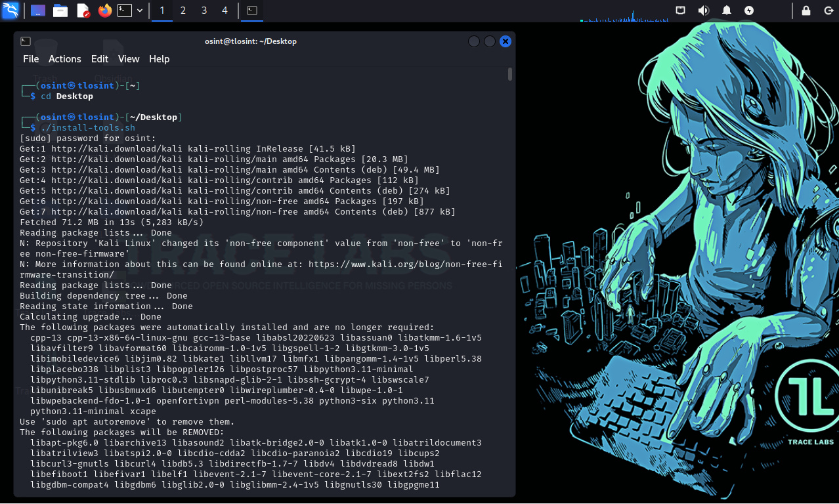Open the Kali applications menu

pos(11,10)
